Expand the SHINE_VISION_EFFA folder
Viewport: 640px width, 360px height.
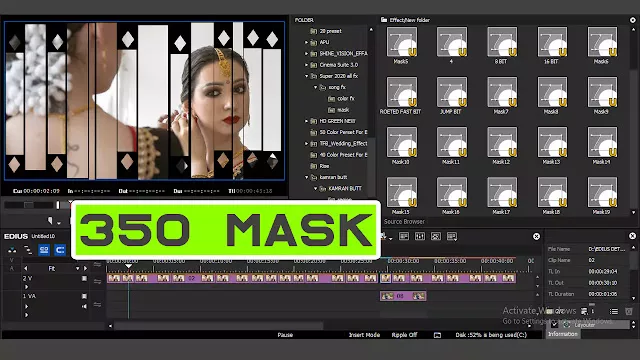pyautogui.click(x=307, y=53)
